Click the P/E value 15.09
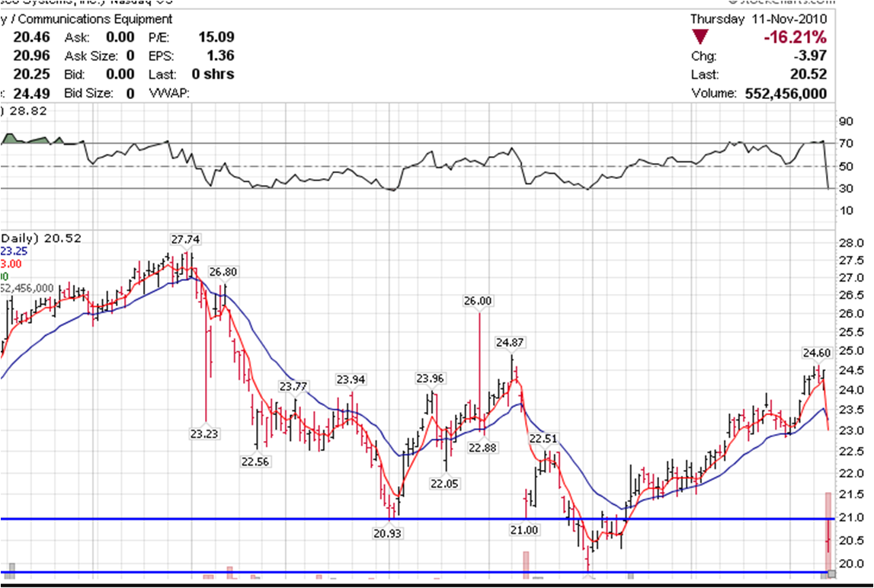874x588 pixels. pyautogui.click(x=216, y=37)
